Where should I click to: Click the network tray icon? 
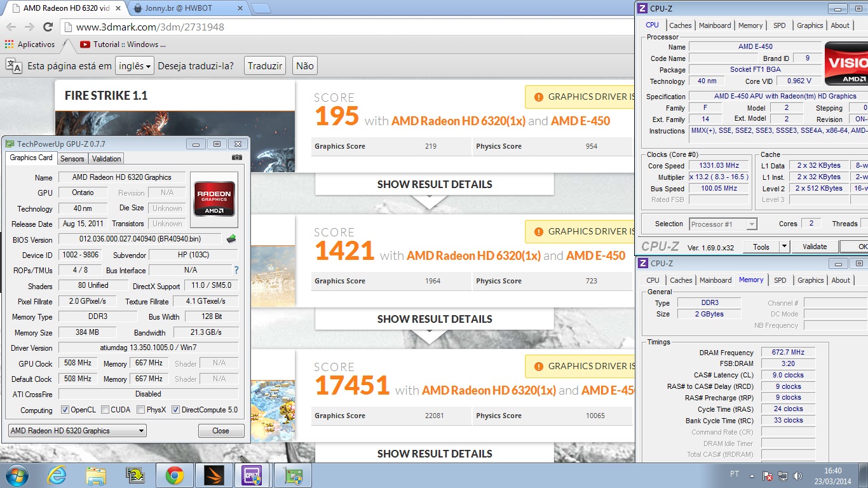(x=783, y=475)
